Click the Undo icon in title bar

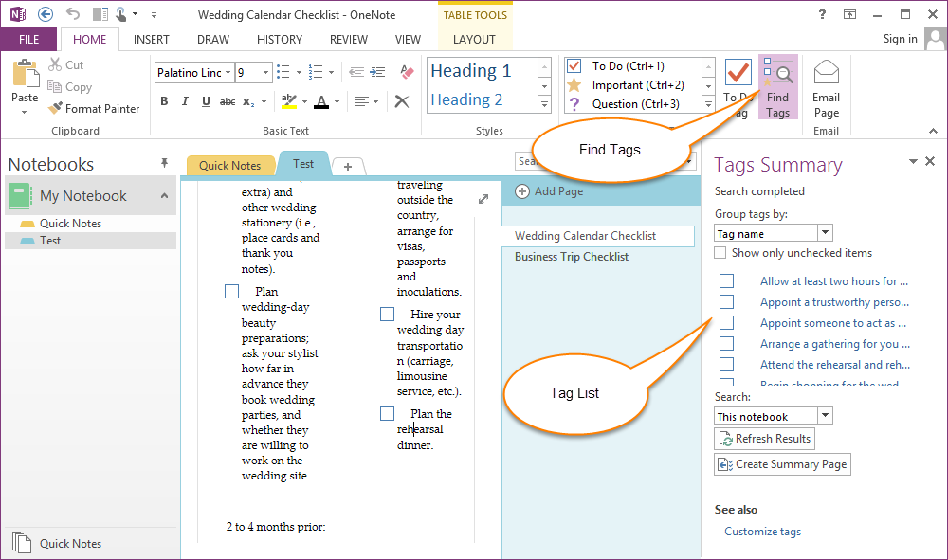click(73, 14)
